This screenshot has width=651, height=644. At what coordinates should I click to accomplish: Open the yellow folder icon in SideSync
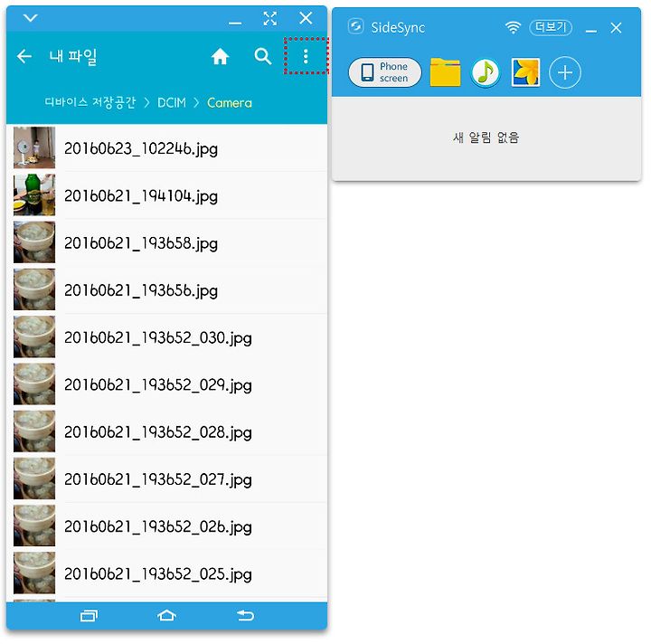click(x=445, y=72)
